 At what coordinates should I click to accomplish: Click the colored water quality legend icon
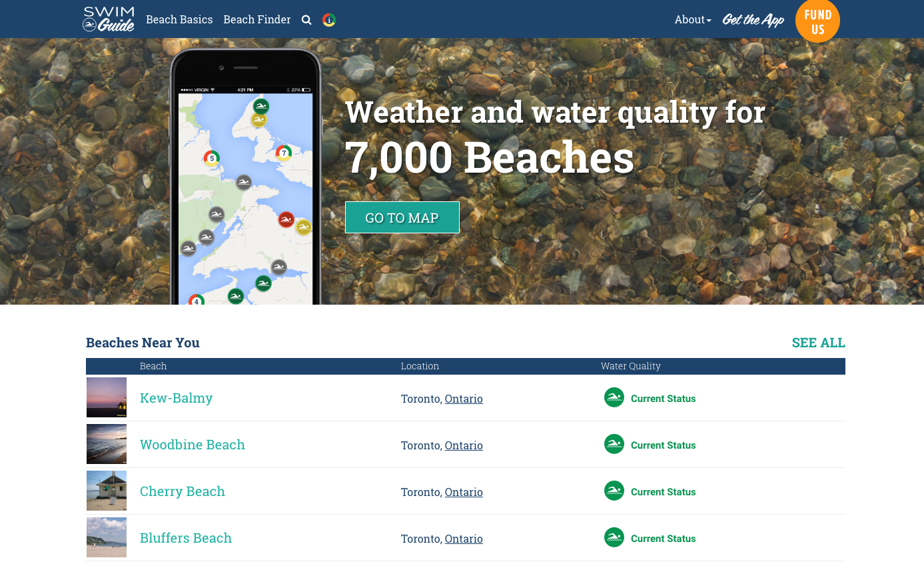pyautogui.click(x=328, y=19)
